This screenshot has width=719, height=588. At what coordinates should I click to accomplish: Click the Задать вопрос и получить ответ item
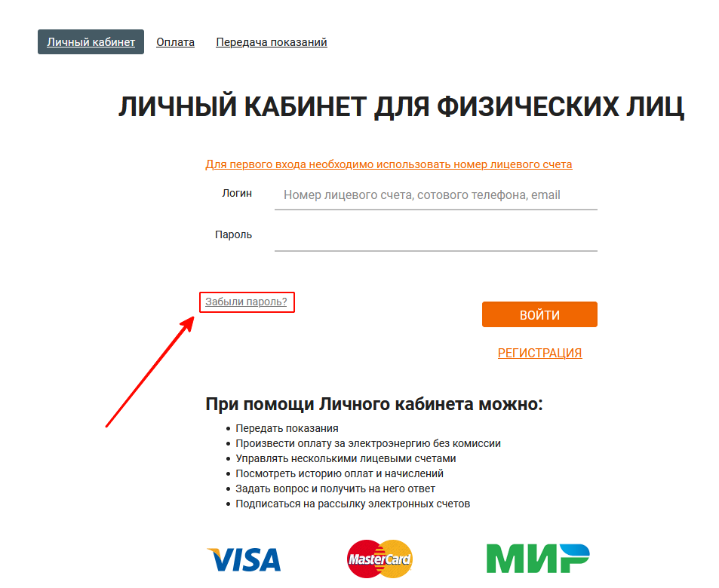(335, 489)
